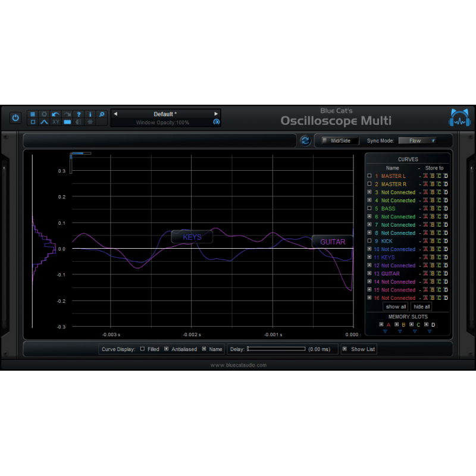Adjust the Delay slider
The image size is (476, 476).
point(275,349)
